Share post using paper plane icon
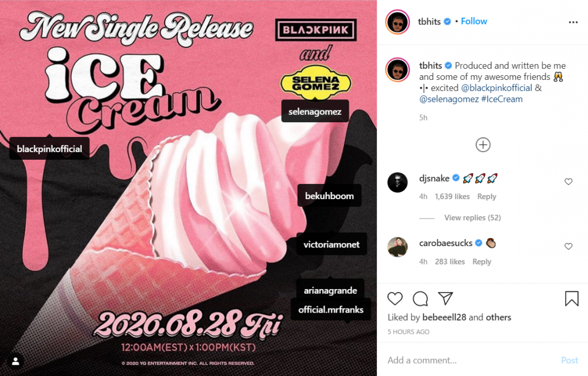The width and height of the screenshot is (588, 376). (x=446, y=298)
